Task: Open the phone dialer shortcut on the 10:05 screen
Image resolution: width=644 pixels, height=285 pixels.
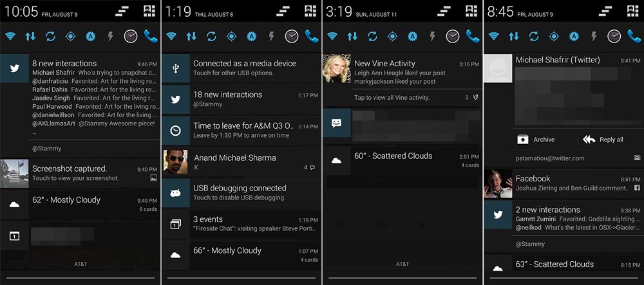Action: (x=151, y=37)
